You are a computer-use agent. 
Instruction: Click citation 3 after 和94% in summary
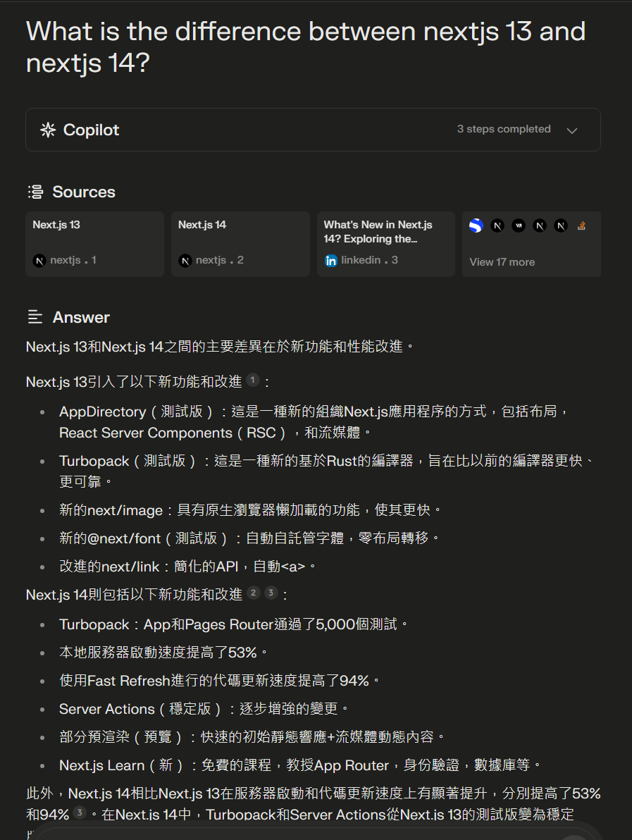(80, 813)
